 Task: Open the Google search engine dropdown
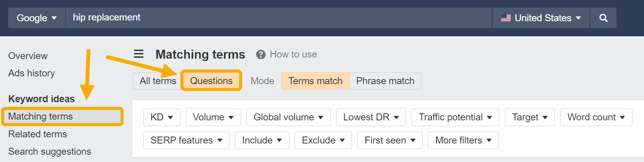tap(37, 18)
